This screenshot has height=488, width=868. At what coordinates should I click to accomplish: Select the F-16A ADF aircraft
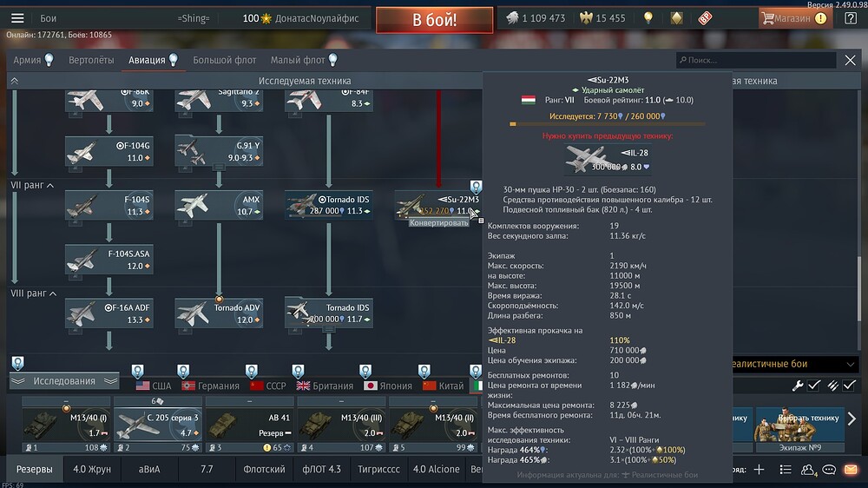tap(108, 313)
